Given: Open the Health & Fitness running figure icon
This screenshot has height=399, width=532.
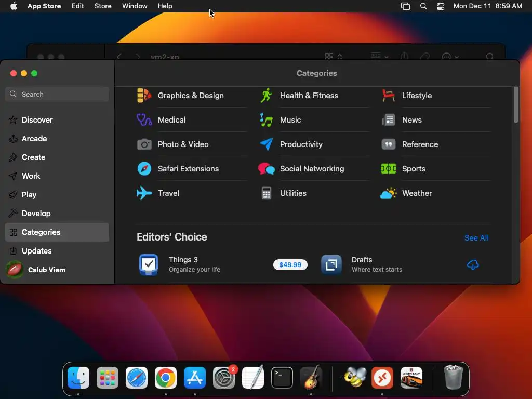Looking at the screenshot, I should click(267, 96).
